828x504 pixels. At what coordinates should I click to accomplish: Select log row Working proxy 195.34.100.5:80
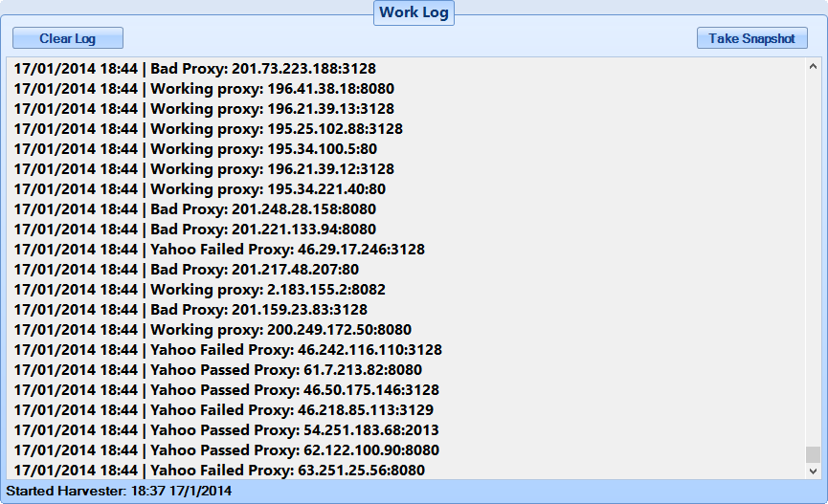coord(195,149)
